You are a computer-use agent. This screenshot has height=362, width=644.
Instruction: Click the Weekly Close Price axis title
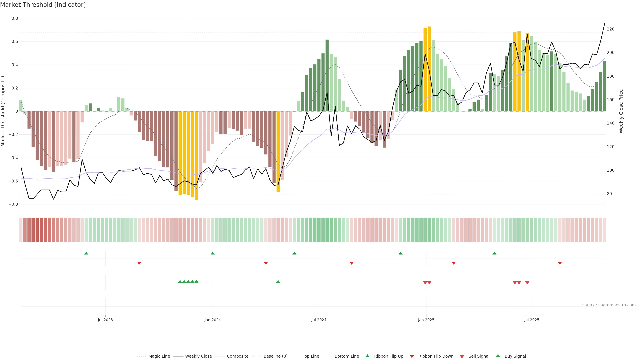coord(621,111)
